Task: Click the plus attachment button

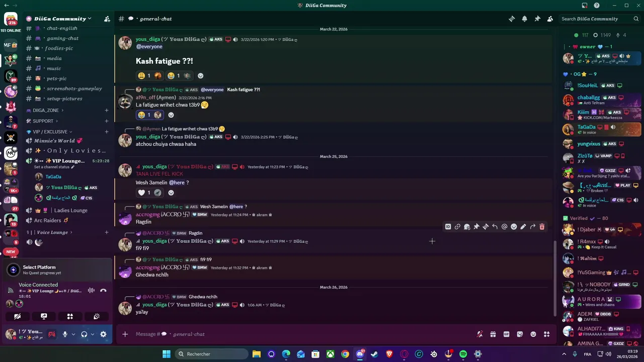Action: pos(125,334)
